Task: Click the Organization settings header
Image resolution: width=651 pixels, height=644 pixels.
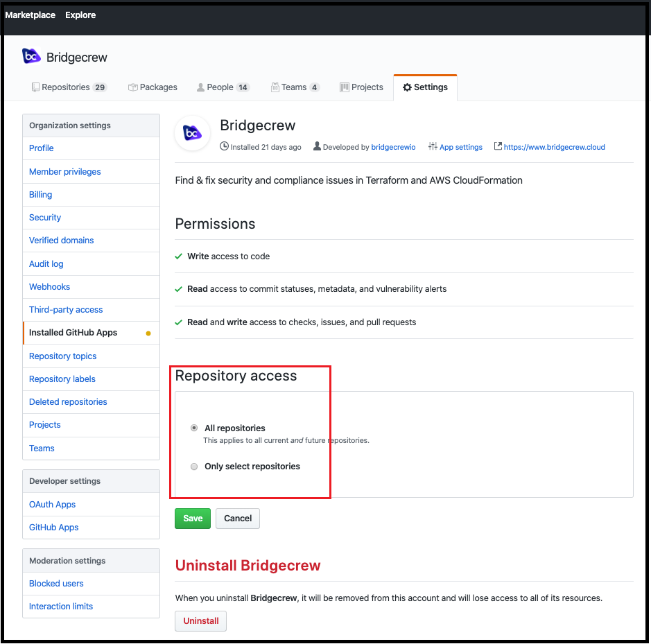Action: 92,125
